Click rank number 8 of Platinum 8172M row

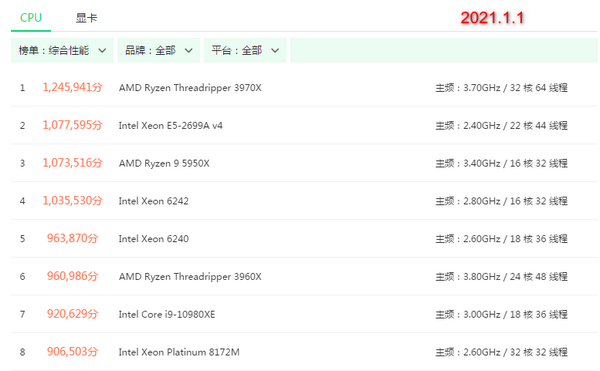coord(23,352)
